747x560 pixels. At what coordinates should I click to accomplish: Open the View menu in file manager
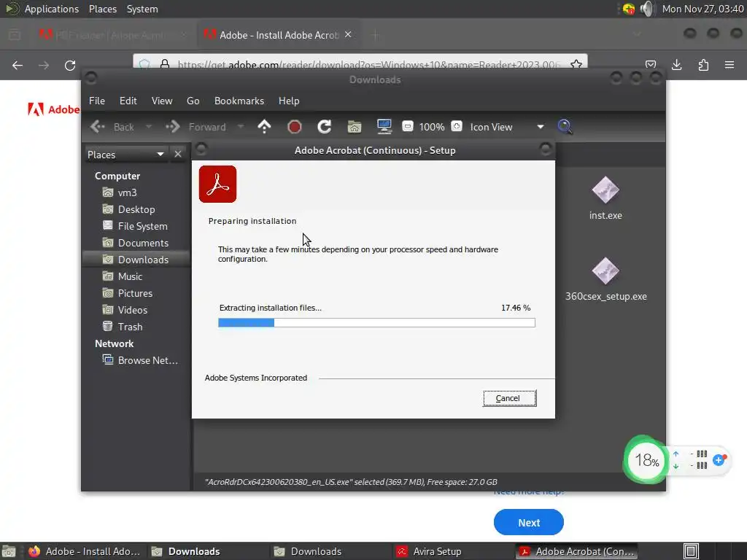[162, 101]
